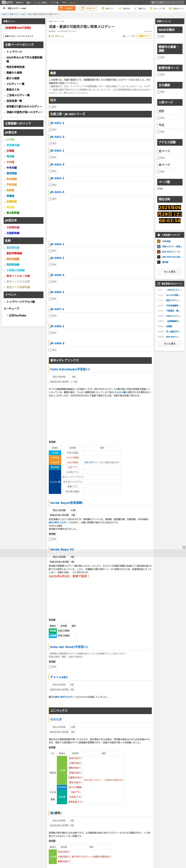Click the 編集する pencil icon
The image size is (186, 868).
pyautogui.click(x=136, y=8)
